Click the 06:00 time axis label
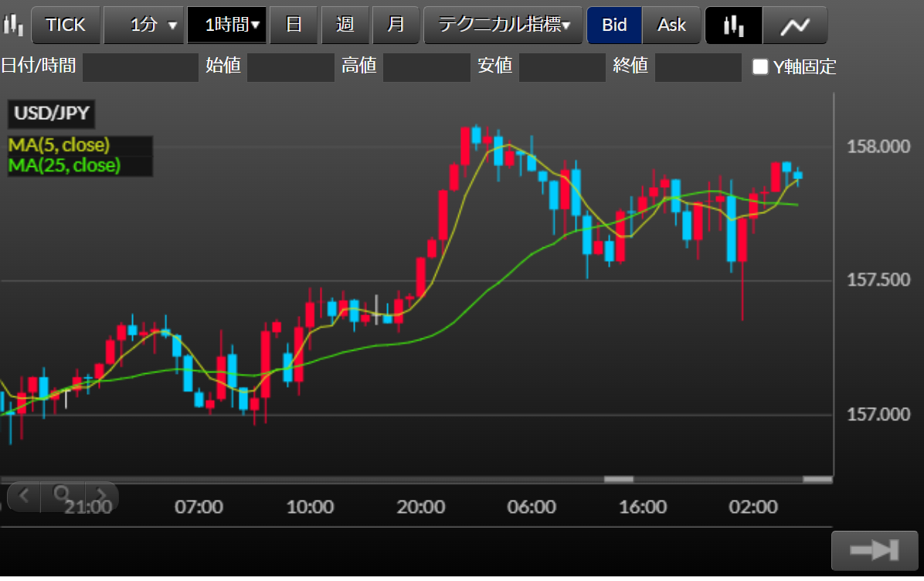924x581 pixels. pos(532,507)
